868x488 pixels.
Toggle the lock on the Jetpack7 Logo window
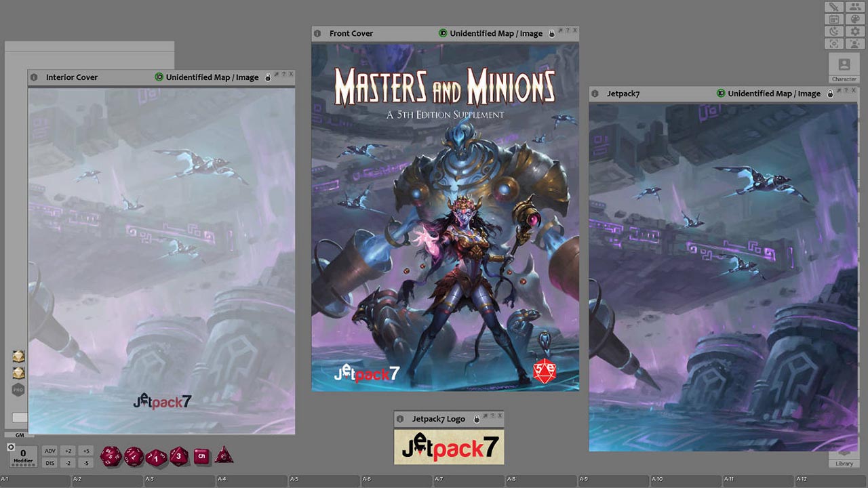pos(477,419)
